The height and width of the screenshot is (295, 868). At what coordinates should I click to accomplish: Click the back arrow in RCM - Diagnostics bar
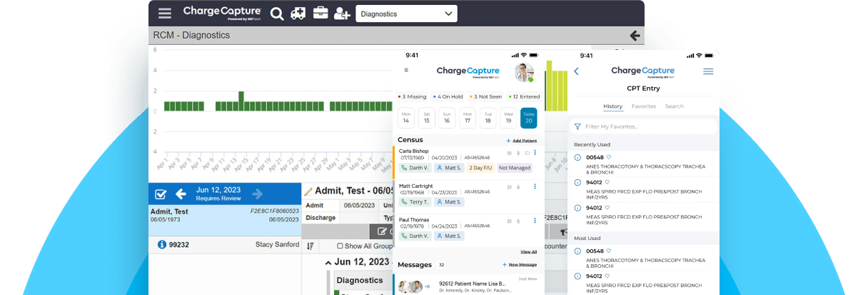click(x=635, y=35)
